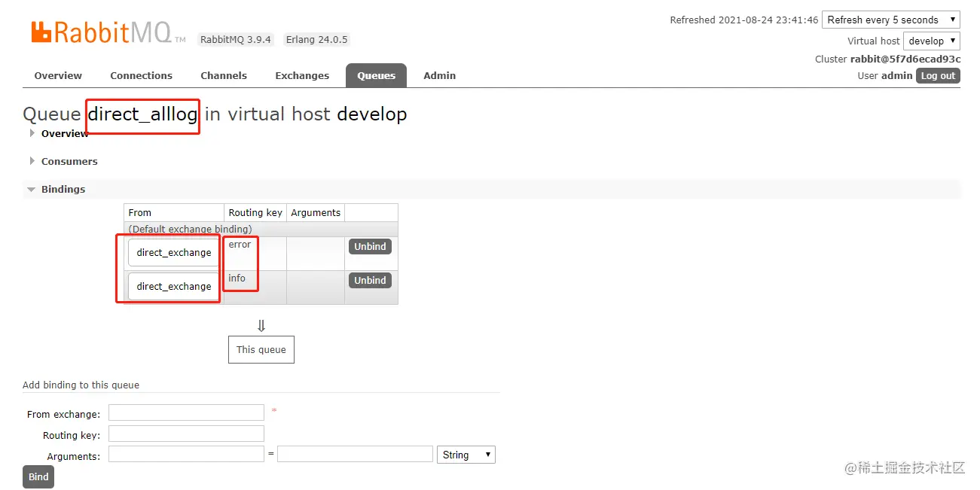Click the Routing key column header
980x490 pixels.
coord(255,212)
